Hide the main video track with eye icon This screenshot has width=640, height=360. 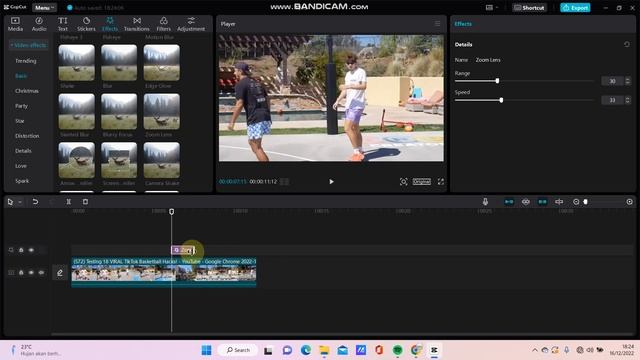pos(31,272)
